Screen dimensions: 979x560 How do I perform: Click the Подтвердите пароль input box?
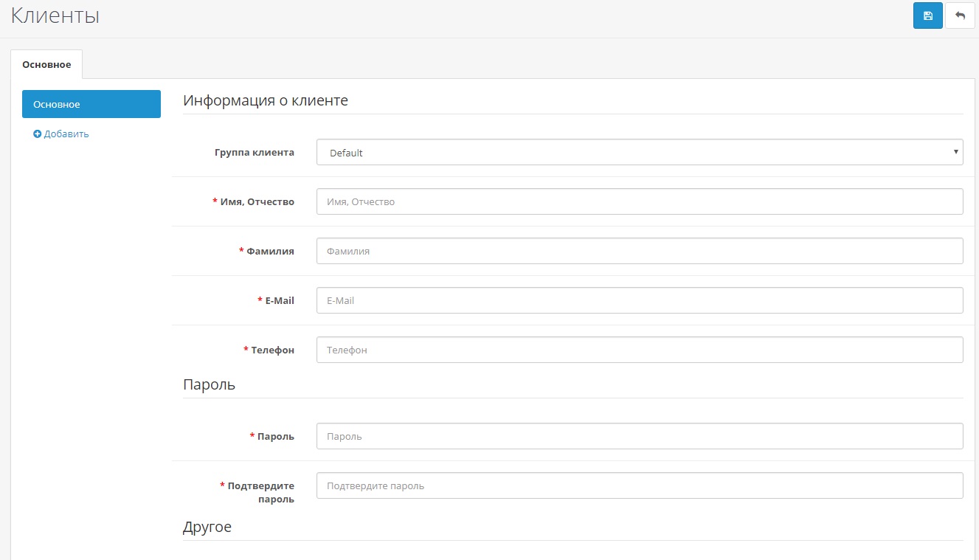(639, 485)
